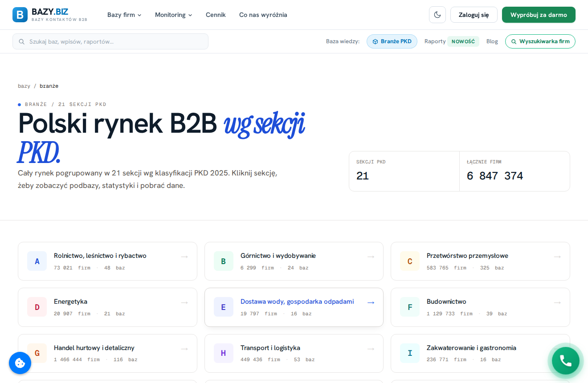Click the 6 299 firm count

257,268
